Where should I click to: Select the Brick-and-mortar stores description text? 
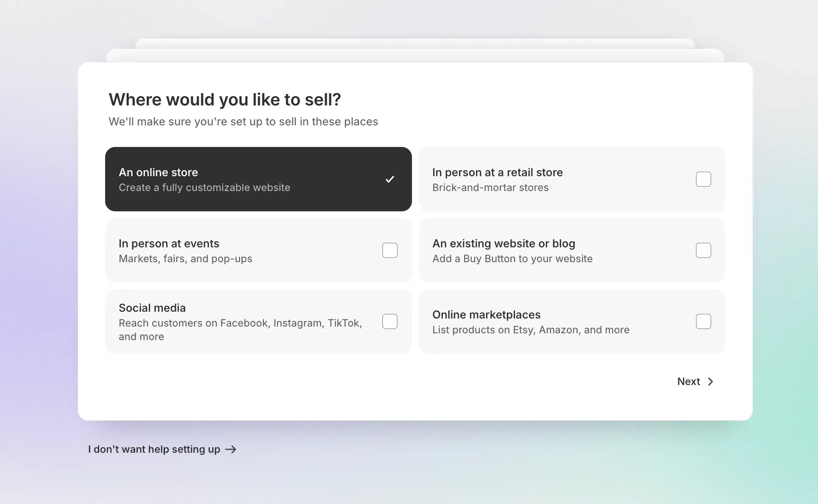tap(490, 188)
